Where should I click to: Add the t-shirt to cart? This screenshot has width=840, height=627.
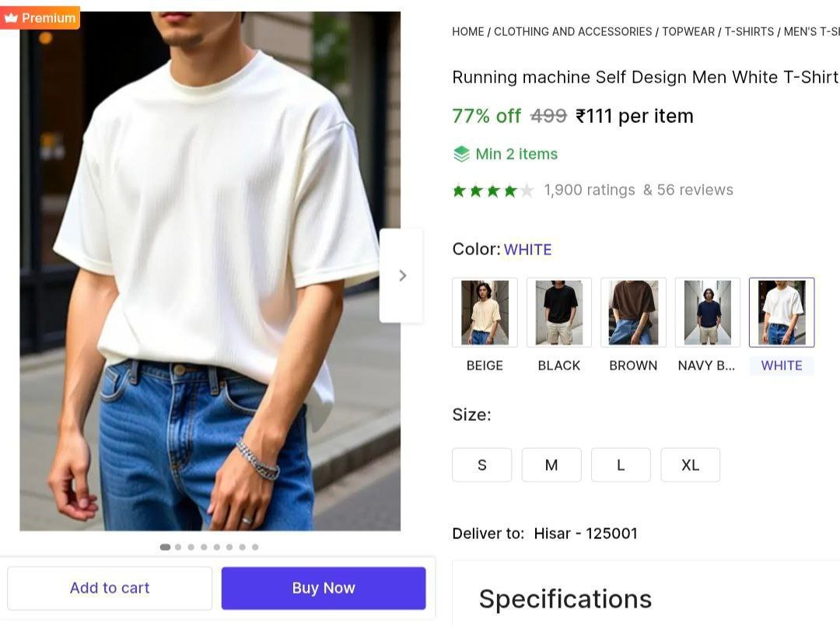110,588
